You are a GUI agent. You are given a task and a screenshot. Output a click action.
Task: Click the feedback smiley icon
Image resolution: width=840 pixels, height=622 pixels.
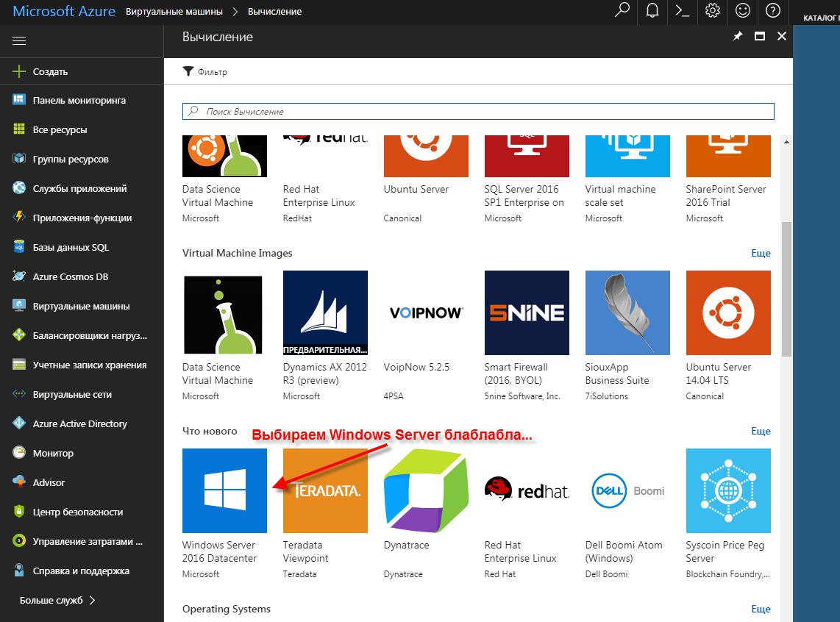coord(743,11)
